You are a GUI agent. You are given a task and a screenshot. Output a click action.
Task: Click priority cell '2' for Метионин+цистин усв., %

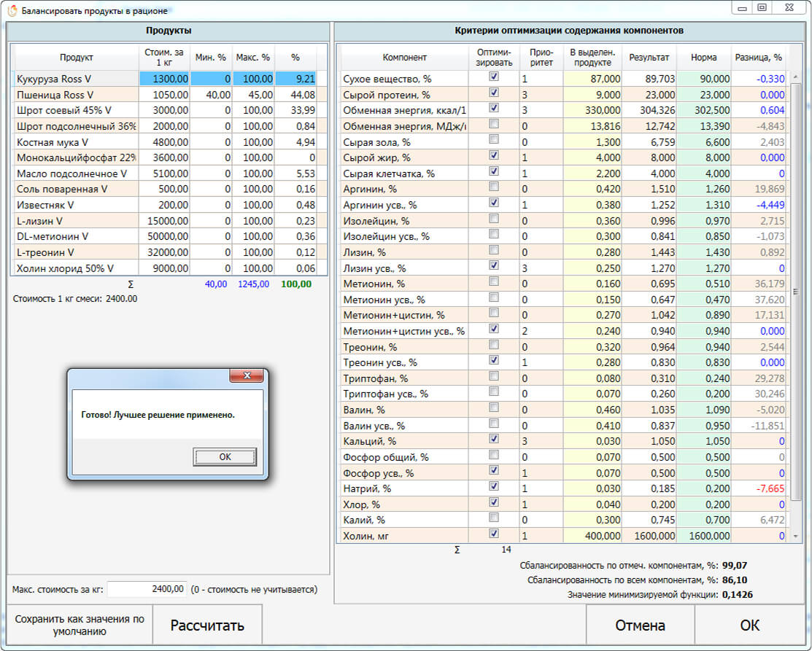[x=541, y=331]
